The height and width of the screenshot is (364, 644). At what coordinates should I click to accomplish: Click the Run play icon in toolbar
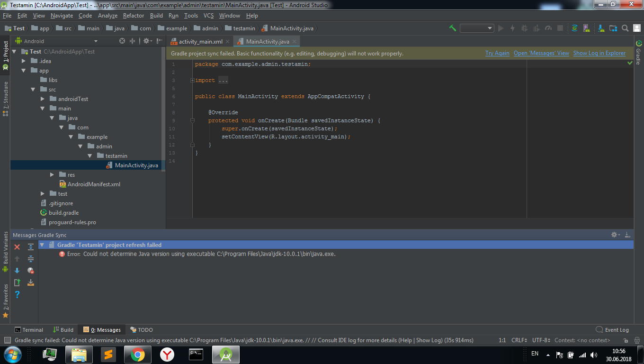(501, 28)
